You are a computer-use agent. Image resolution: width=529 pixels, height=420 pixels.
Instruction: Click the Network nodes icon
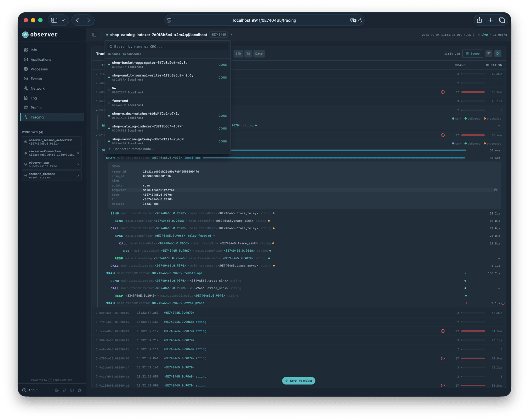point(26,88)
